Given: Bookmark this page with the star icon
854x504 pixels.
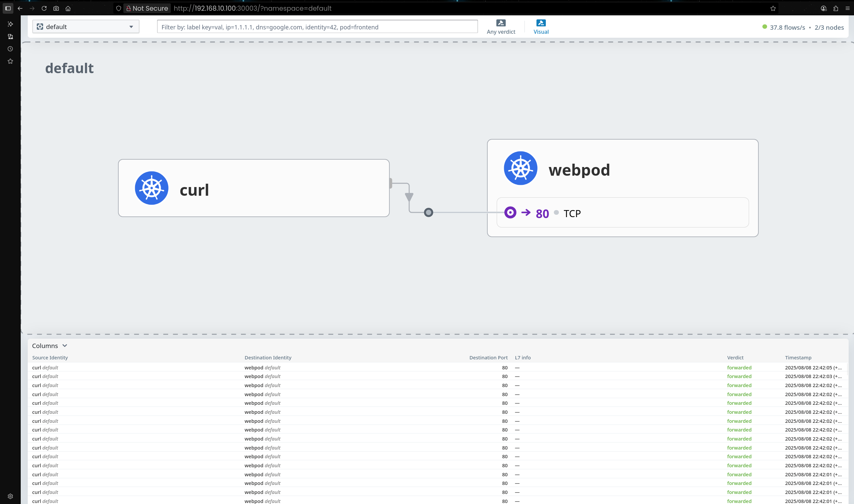Looking at the screenshot, I should pos(773,8).
